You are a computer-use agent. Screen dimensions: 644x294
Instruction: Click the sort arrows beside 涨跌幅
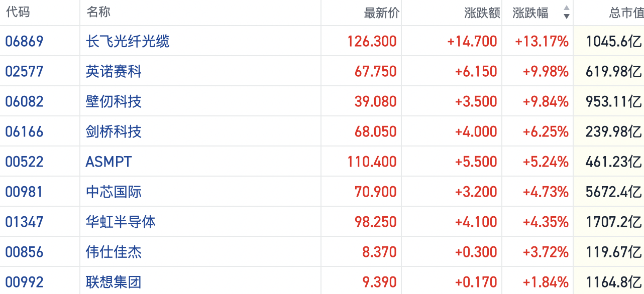click(x=566, y=13)
